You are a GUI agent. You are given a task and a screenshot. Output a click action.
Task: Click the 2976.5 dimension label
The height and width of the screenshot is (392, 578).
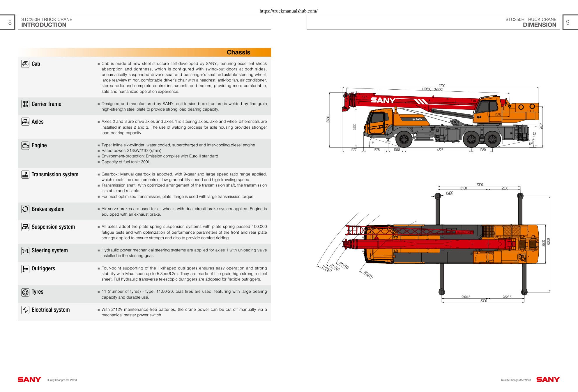tap(466, 297)
